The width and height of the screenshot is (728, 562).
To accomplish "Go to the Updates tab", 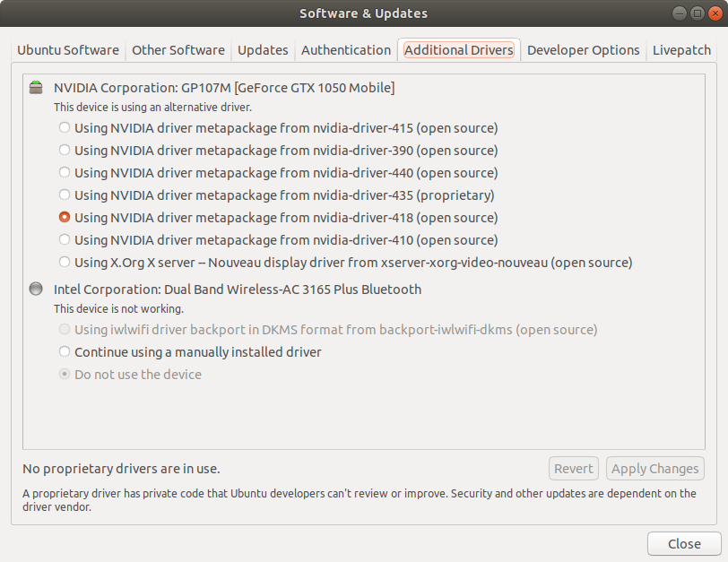I will pyautogui.click(x=263, y=50).
